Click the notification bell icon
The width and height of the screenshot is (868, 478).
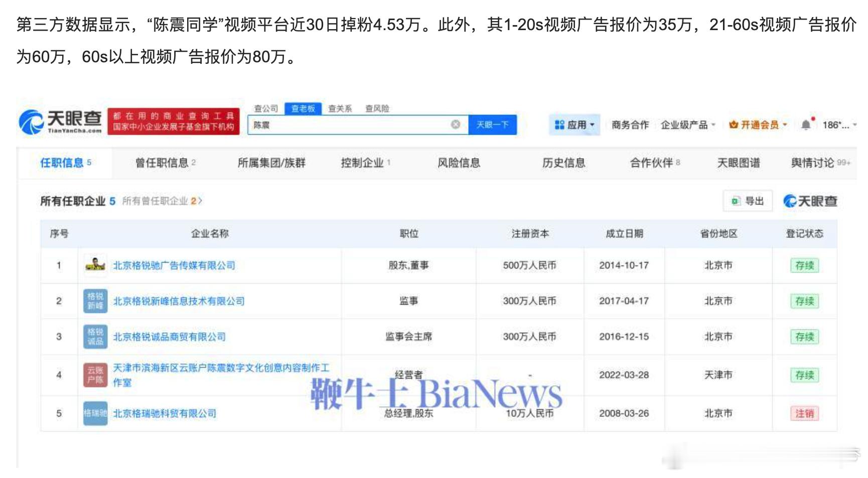click(805, 125)
